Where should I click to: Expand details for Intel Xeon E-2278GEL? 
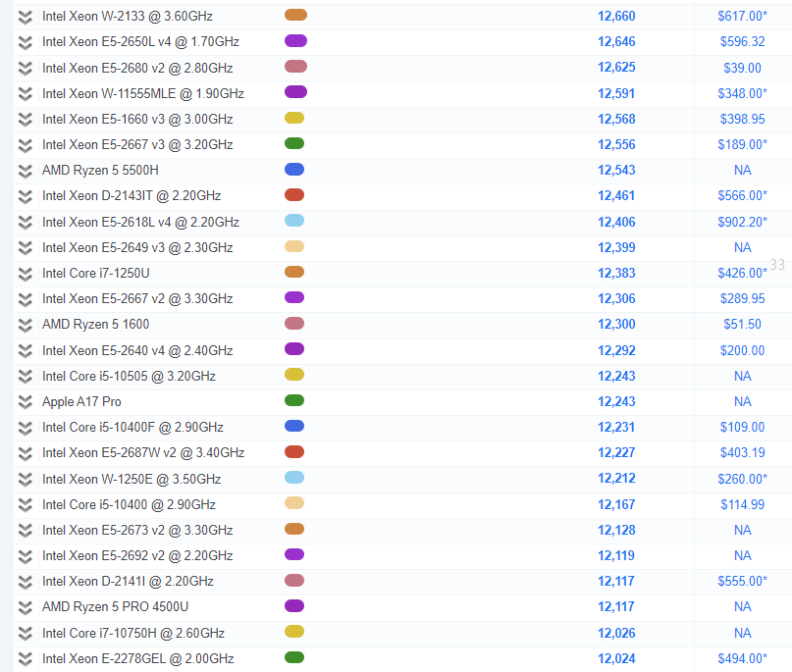[26, 659]
